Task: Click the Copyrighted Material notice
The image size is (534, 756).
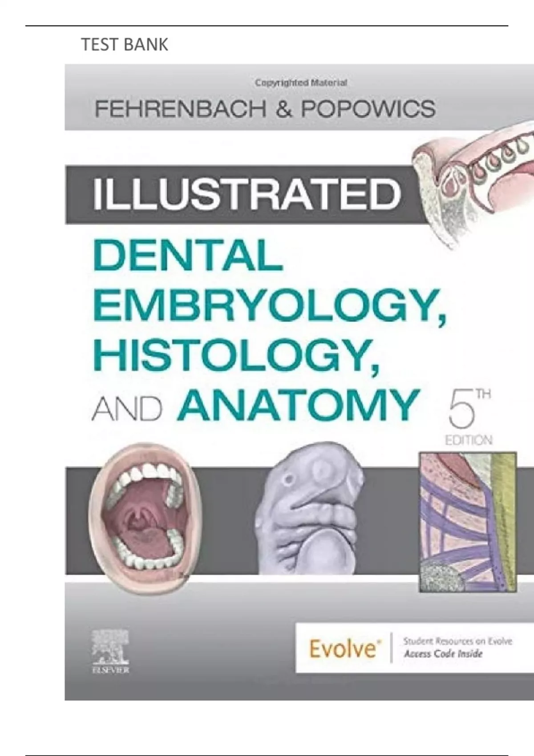Action: click(300, 82)
